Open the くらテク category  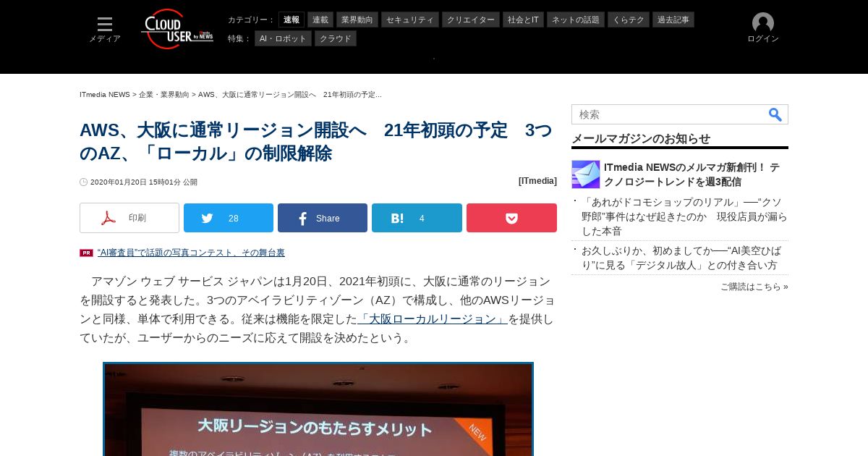pyautogui.click(x=629, y=20)
